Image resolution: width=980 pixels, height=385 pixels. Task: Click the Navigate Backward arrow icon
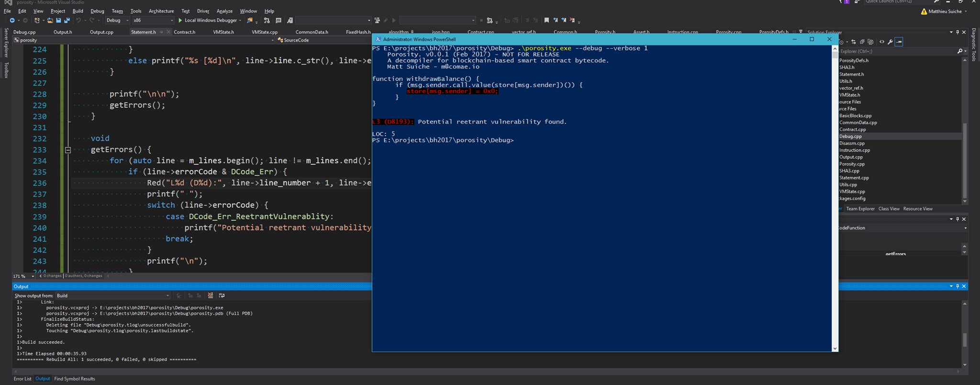point(12,20)
